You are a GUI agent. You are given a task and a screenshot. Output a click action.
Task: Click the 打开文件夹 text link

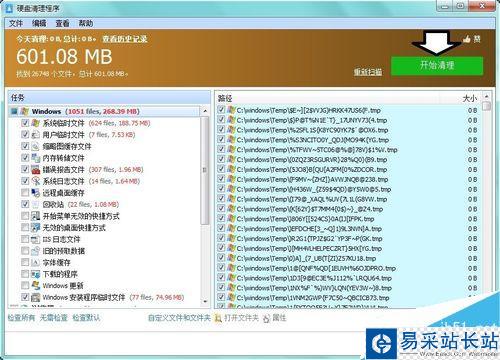click(x=241, y=318)
